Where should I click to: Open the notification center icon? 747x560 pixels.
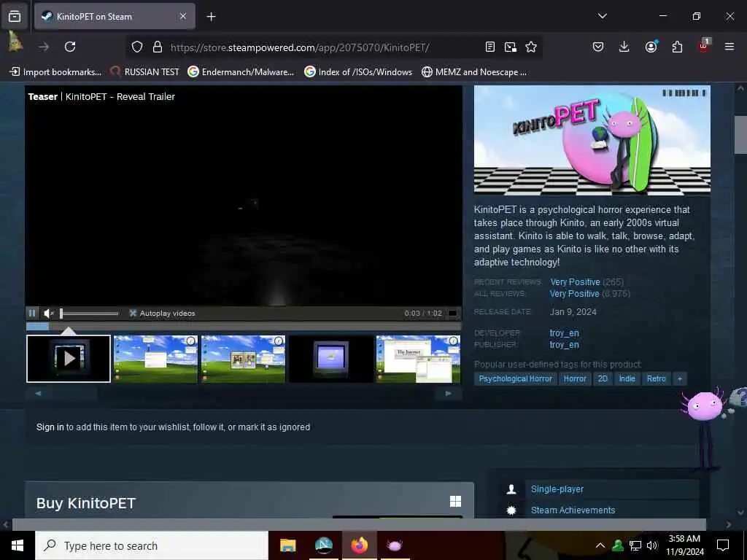(x=723, y=545)
